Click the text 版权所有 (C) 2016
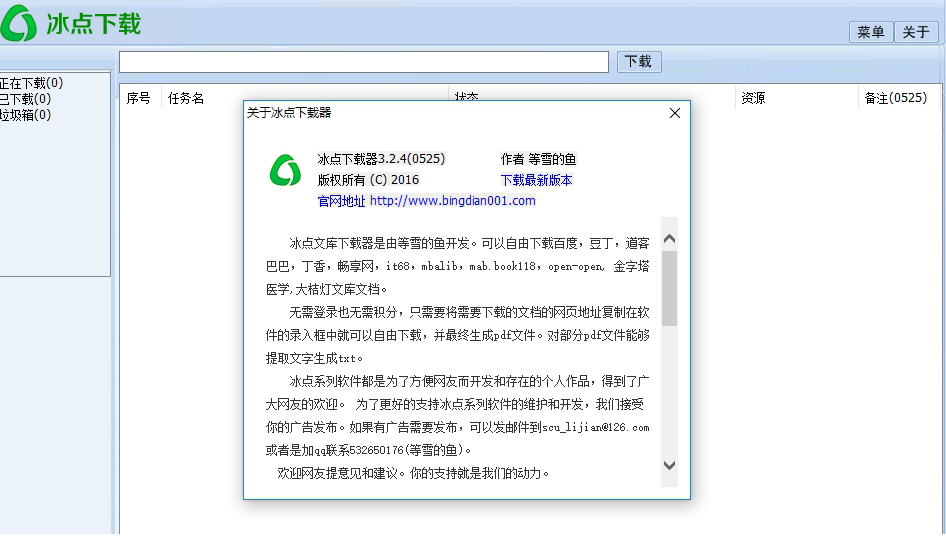The height and width of the screenshot is (555, 946). tap(368, 180)
